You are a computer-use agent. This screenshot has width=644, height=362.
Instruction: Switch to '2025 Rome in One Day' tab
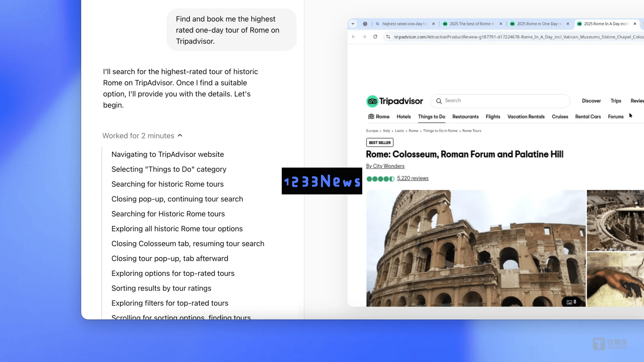point(539,24)
